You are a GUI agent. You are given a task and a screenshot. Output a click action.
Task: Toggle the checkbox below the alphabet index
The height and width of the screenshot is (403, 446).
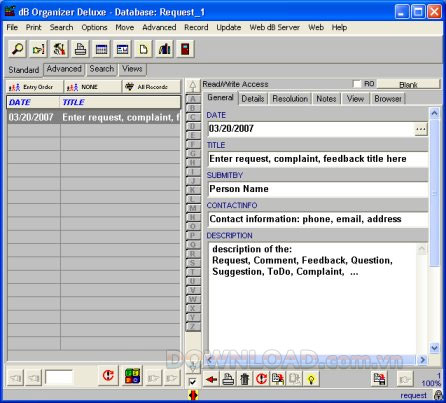pos(192,381)
